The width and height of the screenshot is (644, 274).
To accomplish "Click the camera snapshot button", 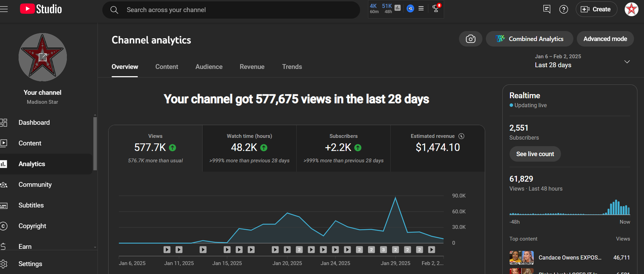I will pyautogui.click(x=471, y=39).
